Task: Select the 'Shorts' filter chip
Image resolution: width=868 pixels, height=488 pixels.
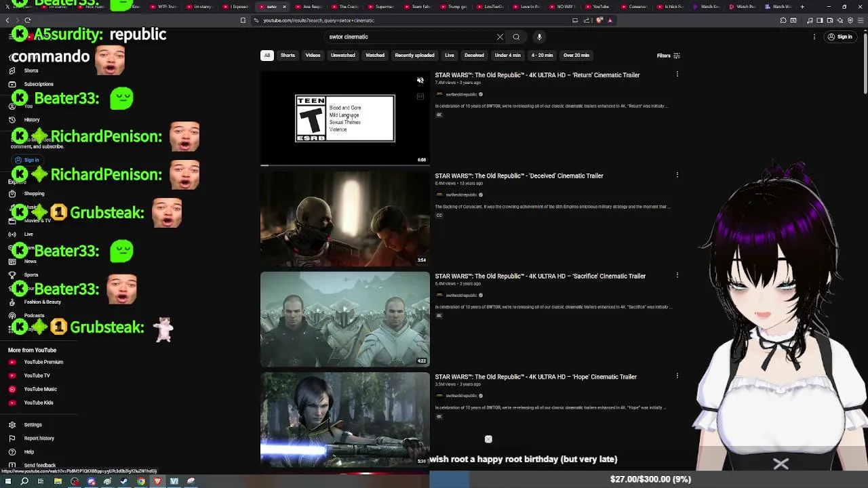Action: point(288,56)
